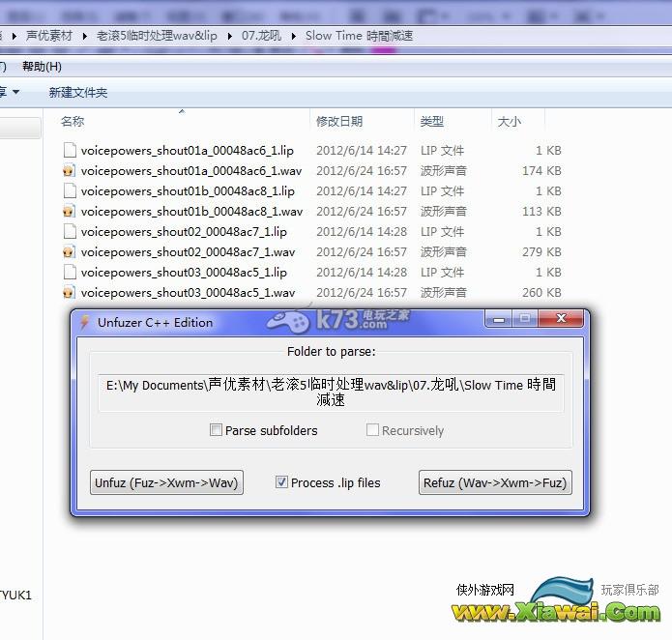Expand arrow before 声优素材 breadcrumb
The width and height of the screenshot is (672, 640).
[15, 36]
